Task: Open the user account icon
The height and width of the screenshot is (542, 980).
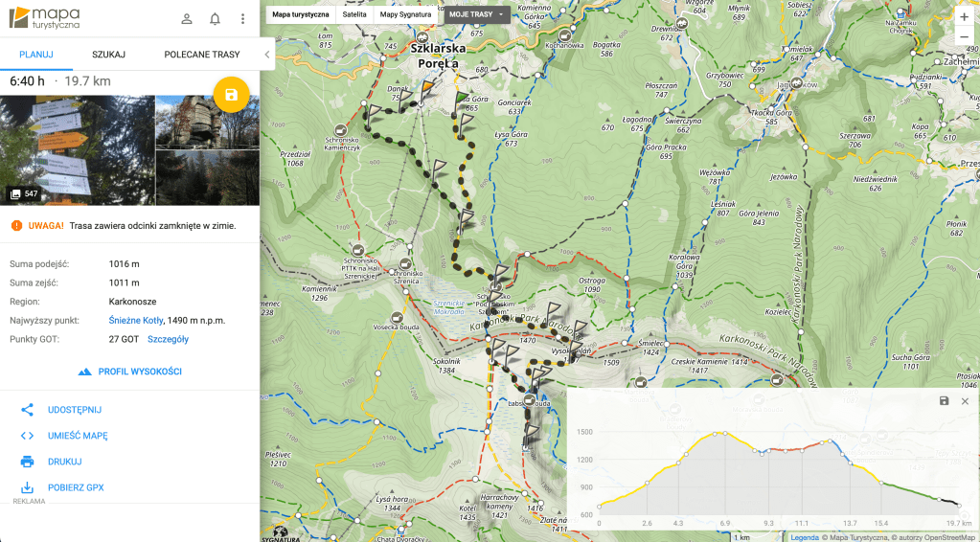Action: coord(187,19)
